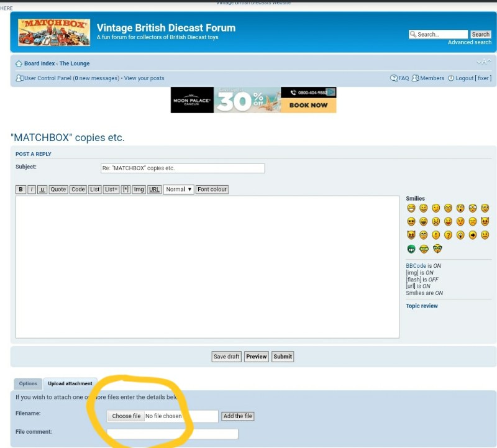Open the Topic review link
This screenshot has height=448, width=497.
click(422, 306)
